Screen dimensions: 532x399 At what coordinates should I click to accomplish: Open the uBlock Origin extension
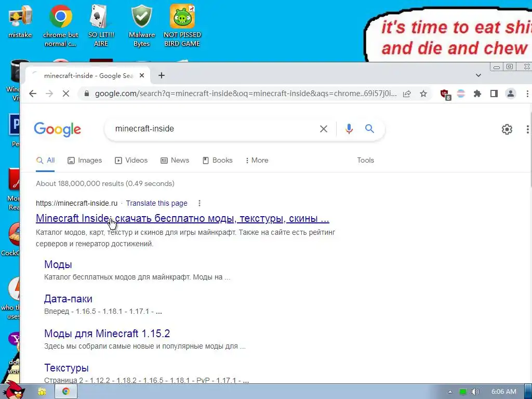(x=445, y=95)
